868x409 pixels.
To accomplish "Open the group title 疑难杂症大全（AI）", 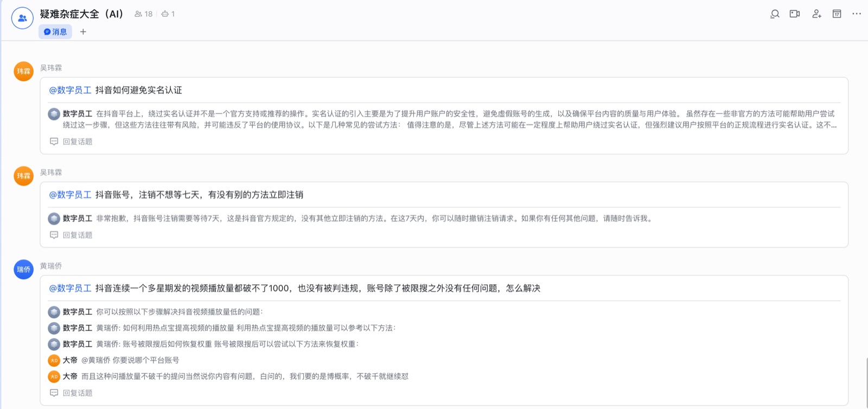I will [82, 14].
